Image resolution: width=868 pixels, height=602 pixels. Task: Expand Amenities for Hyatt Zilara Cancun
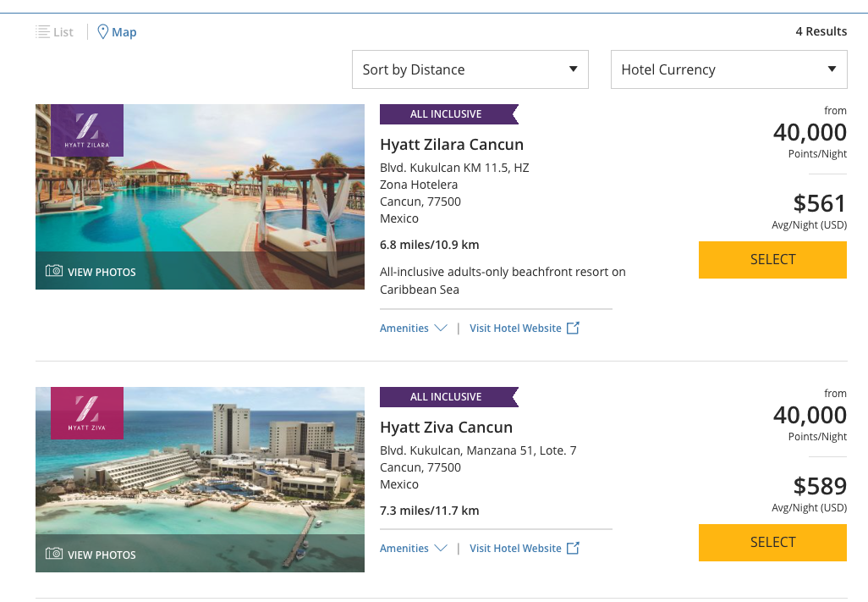[413, 328]
